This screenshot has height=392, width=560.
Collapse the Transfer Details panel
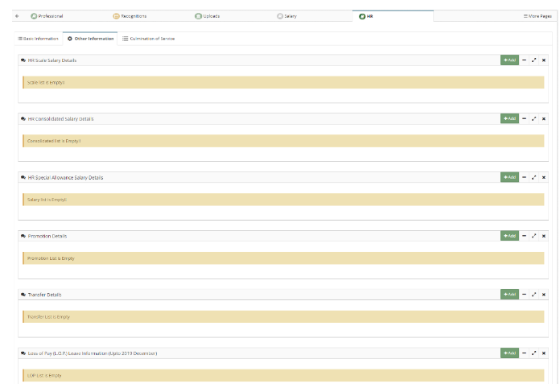(x=525, y=295)
